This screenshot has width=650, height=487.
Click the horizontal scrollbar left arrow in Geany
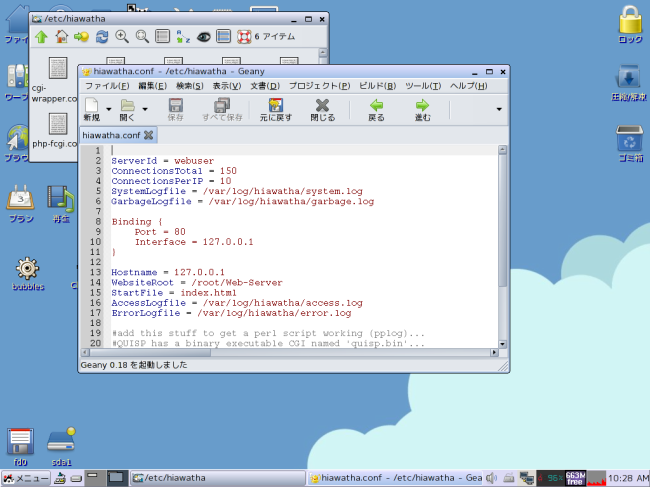click(x=85, y=353)
